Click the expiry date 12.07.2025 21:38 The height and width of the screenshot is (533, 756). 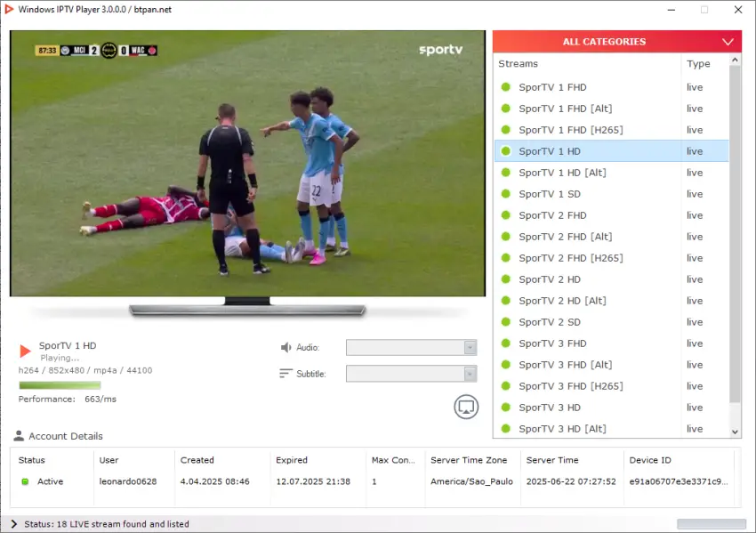313,481
